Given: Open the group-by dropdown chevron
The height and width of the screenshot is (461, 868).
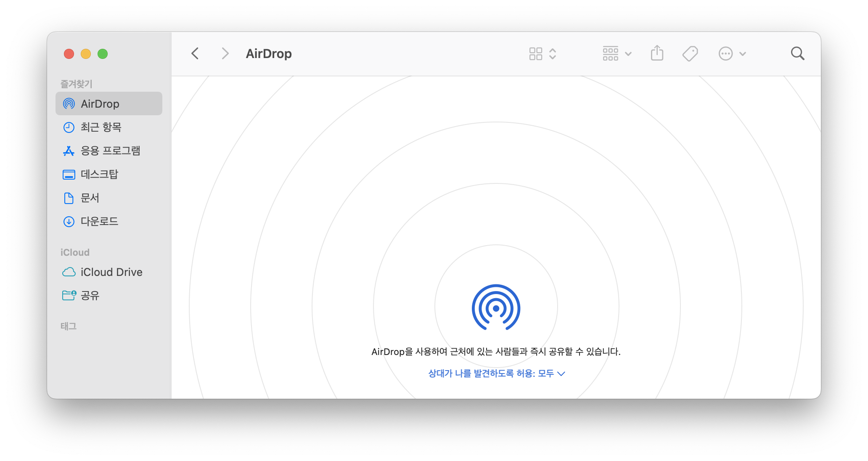Looking at the screenshot, I should [628, 54].
